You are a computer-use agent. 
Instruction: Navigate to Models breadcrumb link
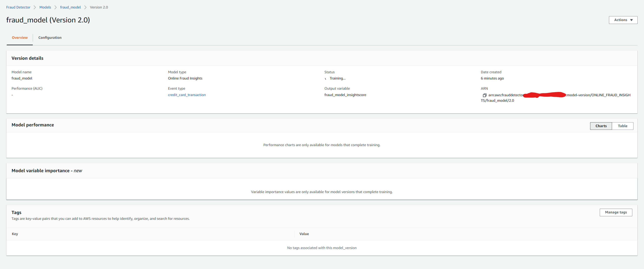point(45,7)
